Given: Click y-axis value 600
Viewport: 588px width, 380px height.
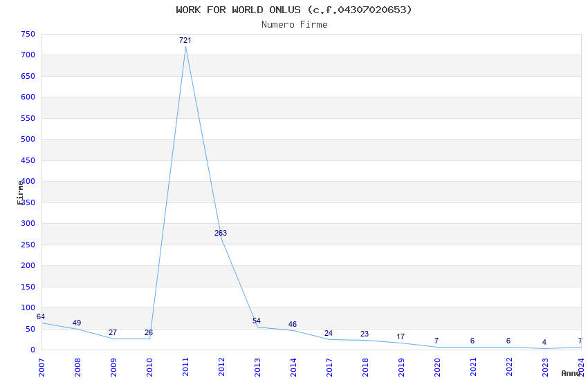Looking at the screenshot, I should point(28,97).
